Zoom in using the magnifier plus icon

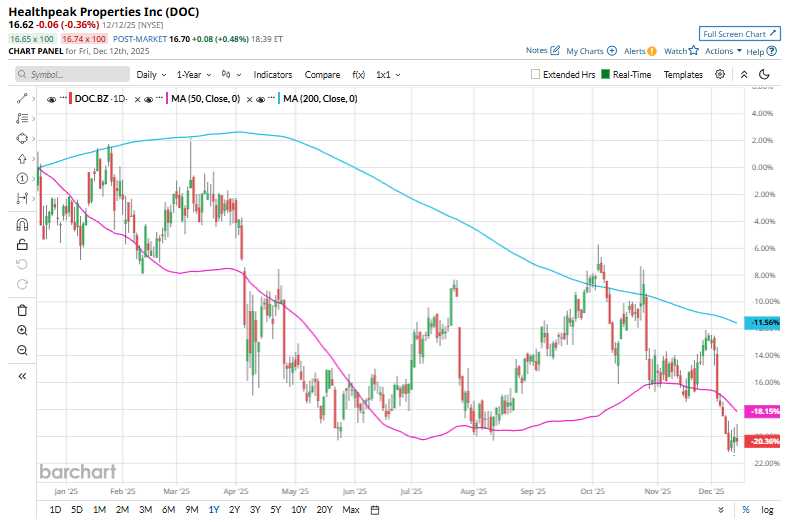click(22, 330)
